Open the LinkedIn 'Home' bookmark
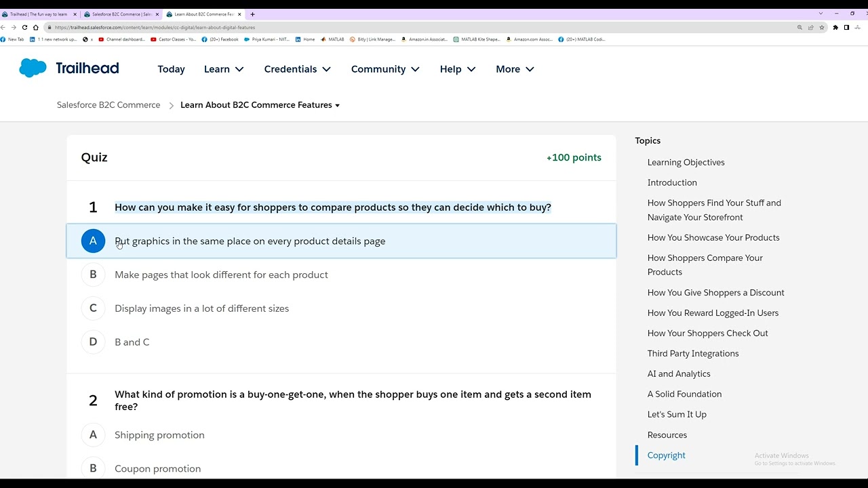Image resolution: width=868 pixels, height=488 pixels. point(305,39)
